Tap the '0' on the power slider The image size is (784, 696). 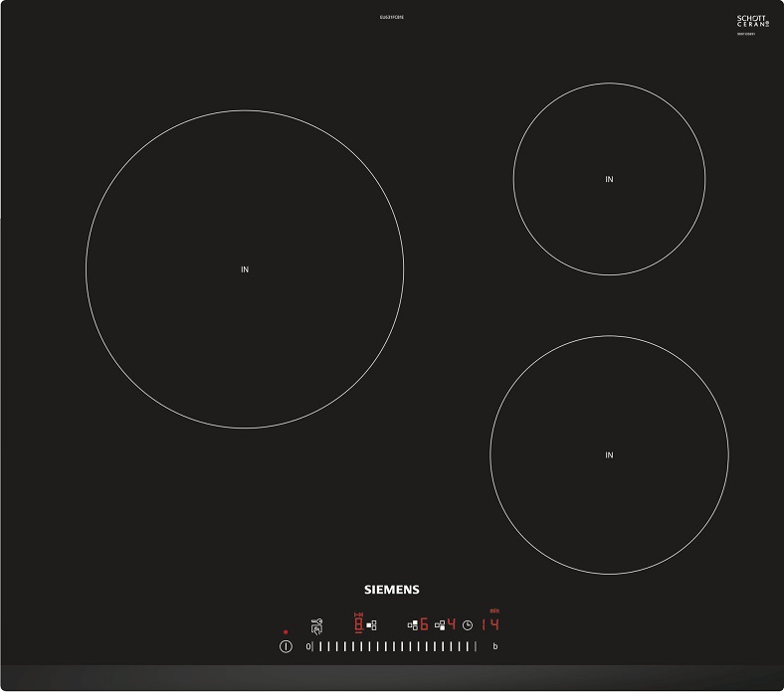tap(308, 647)
